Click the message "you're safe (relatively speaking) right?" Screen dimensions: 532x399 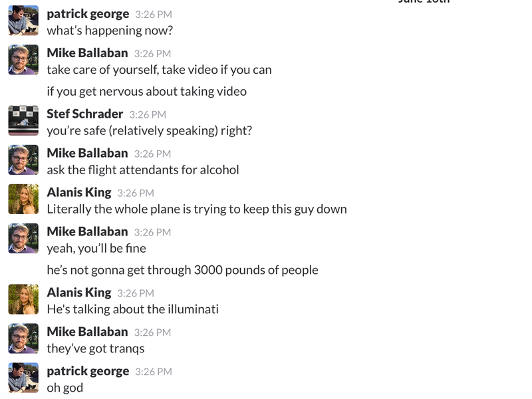tap(149, 131)
